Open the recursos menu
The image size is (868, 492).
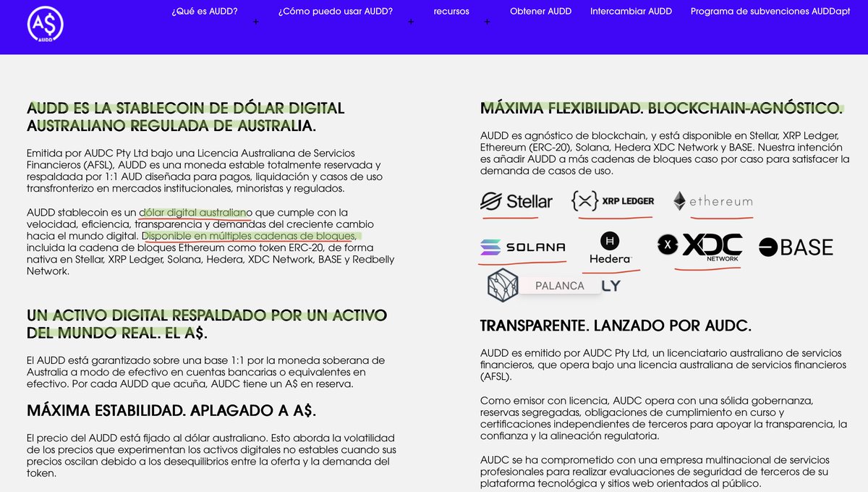[451, 11]
